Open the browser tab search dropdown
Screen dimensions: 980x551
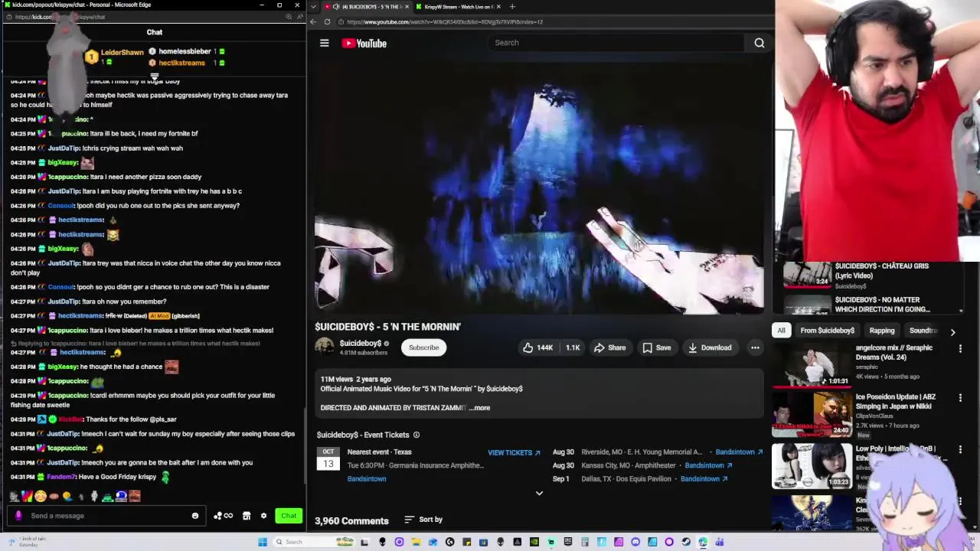coord(312,7)
